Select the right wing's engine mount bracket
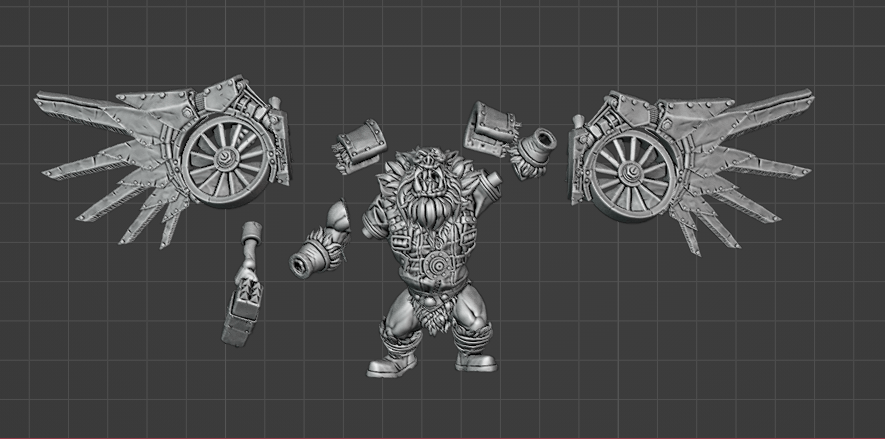The width and height of the screenshot is (885, 439). pyautogui.click(x=580, y=135)
